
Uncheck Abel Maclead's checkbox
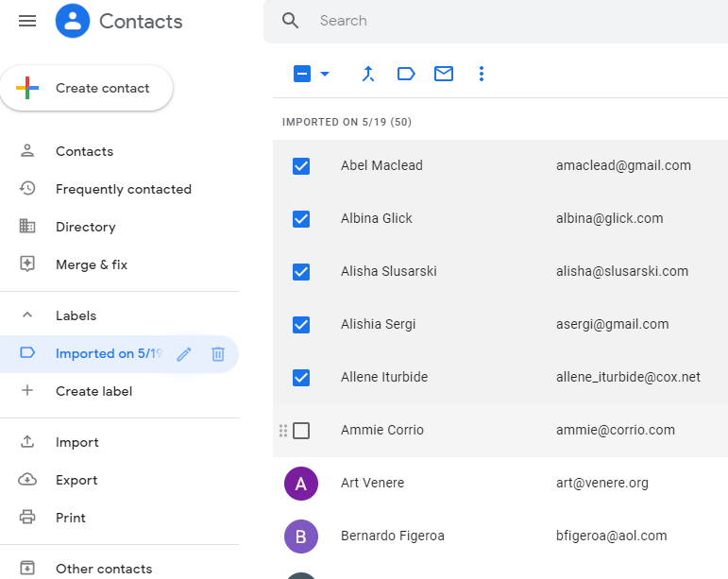coord(301,165)
